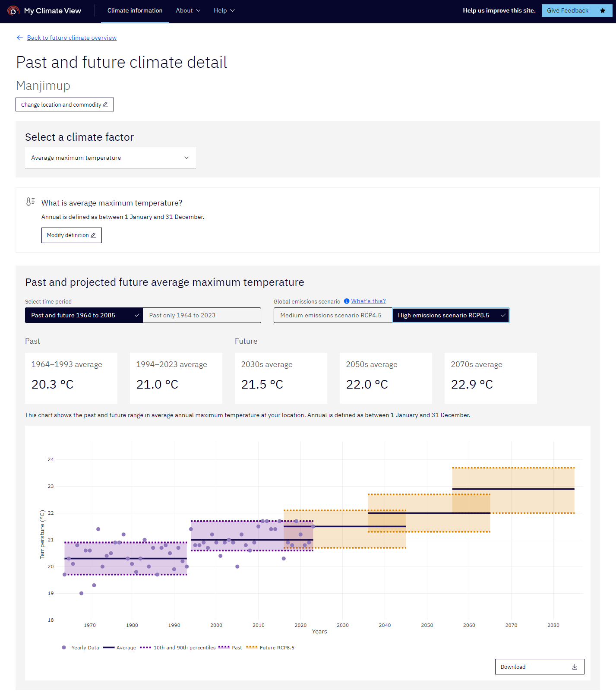Expand High emissions scenario RCP8.5 dropdown
Image resolution: width=616 pixels, height=693 pixels.
[x=450, y=315]
